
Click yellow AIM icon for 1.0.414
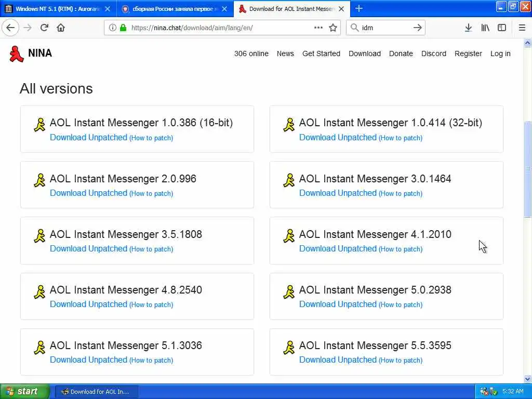(x=289, y=125)
